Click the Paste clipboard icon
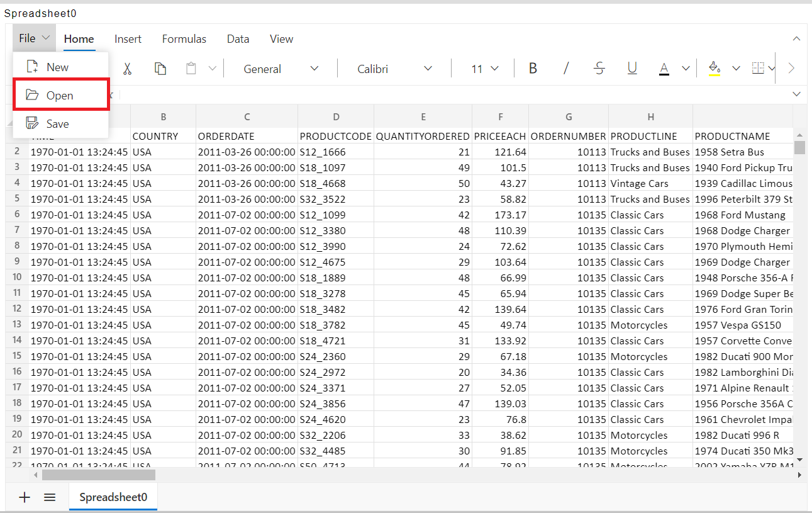The image size is (812, 513). point(191,69)
